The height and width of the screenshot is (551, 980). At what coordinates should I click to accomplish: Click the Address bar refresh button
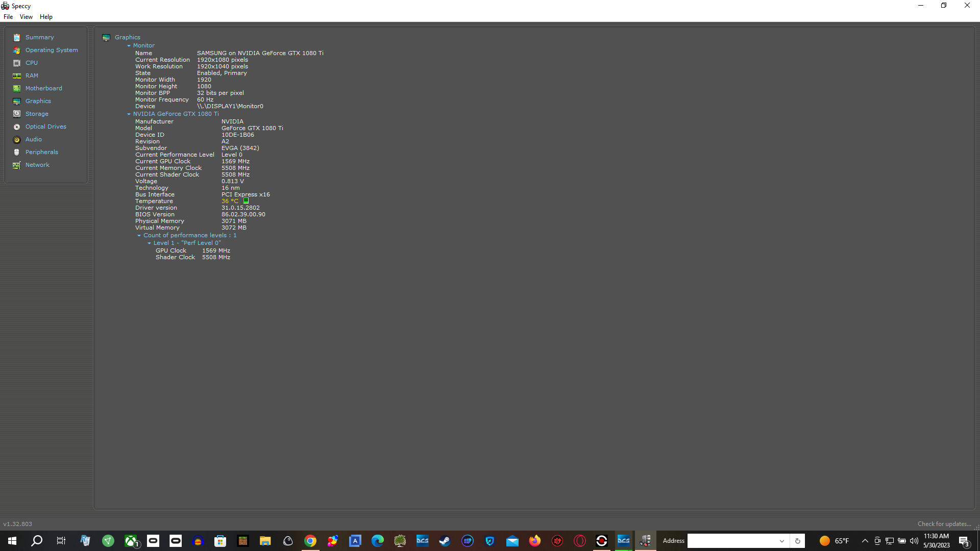tap(797, 541)
